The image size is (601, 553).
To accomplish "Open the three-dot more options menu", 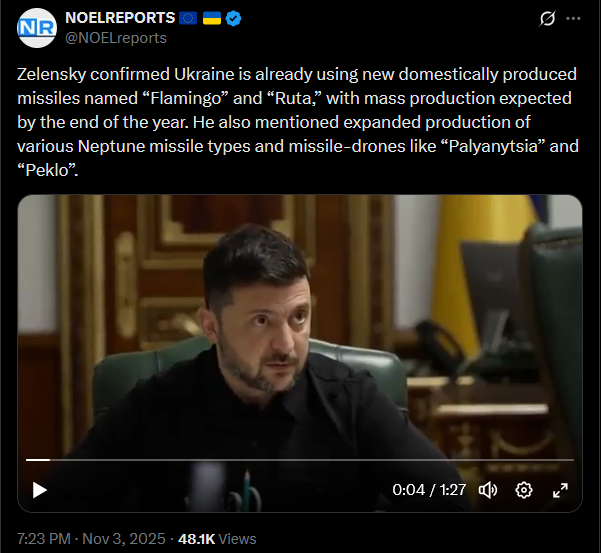I will coord(573,18).
